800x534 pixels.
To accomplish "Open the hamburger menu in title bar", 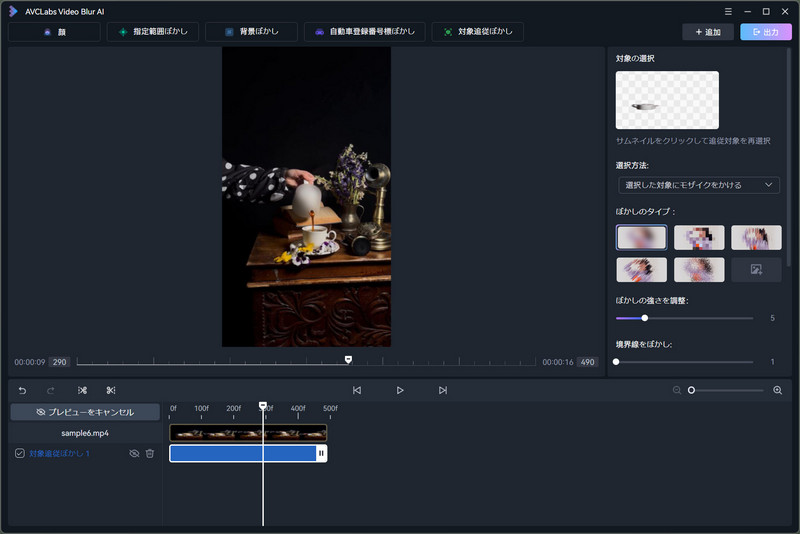I will click(x=728, y=11).
